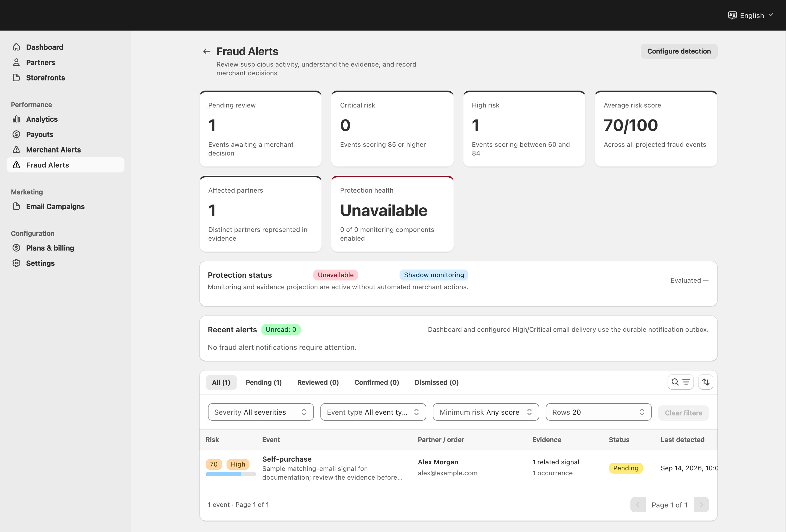This screenshot has height=532, width=786.
Task: Open Storefronts in the sidebar
Action: (65, 77)
